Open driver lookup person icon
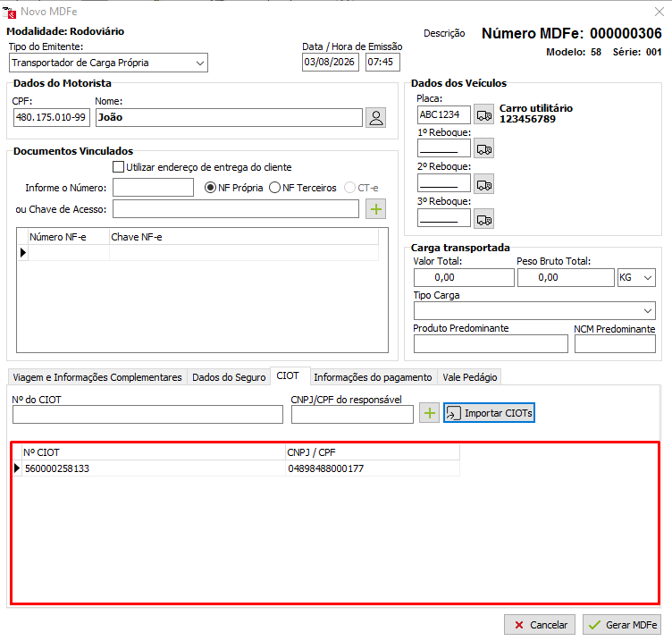Screen dimensions: 672x641 (x=376, y=117)
